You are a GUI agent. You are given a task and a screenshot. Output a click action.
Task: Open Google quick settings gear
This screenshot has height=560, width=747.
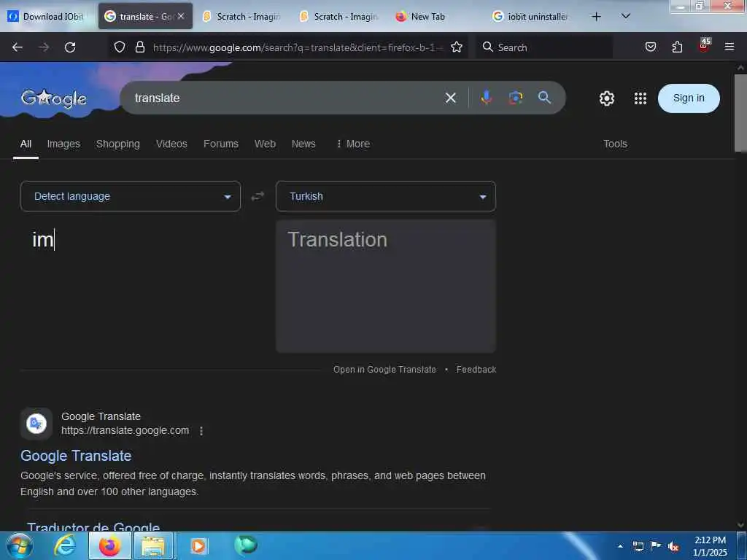coord(606,98)
